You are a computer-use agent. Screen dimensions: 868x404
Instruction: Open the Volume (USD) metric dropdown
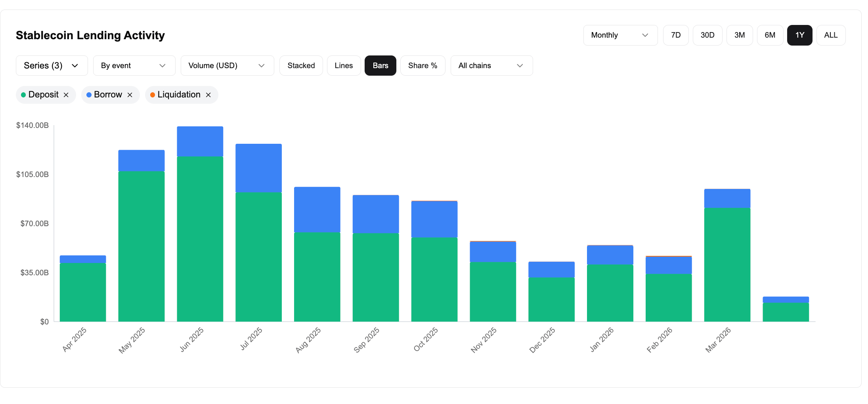click(227, 65)
